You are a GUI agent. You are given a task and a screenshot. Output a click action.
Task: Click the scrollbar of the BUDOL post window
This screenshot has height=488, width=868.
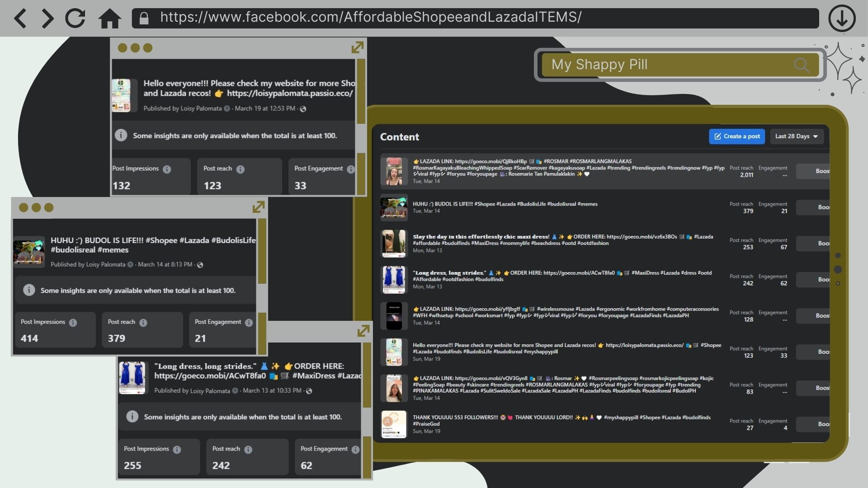(x=262, y=252)
